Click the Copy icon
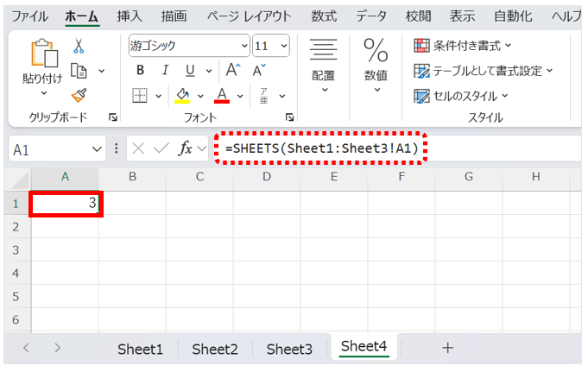The height and width of the screenshot is (372, 588). [x=79, y=71]
